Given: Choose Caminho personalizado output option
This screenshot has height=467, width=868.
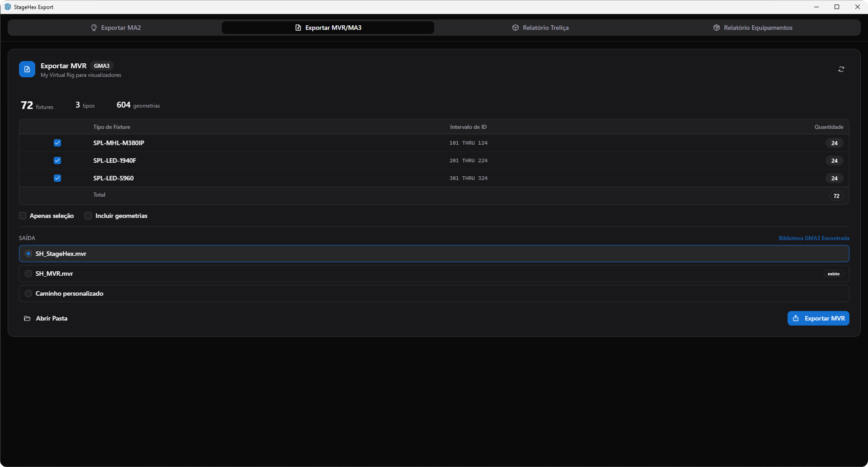Looking at the screenshot, I should click(x=28, y=294).
